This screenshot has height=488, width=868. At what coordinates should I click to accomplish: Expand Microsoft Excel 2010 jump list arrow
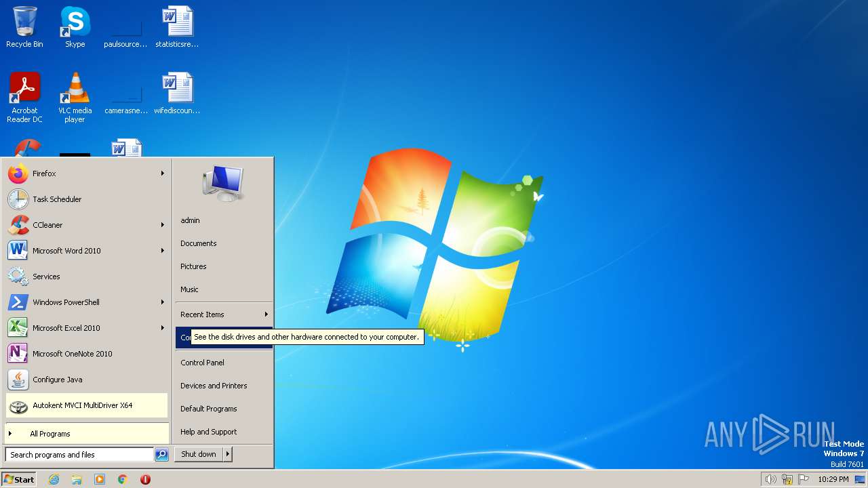[163, 328]
